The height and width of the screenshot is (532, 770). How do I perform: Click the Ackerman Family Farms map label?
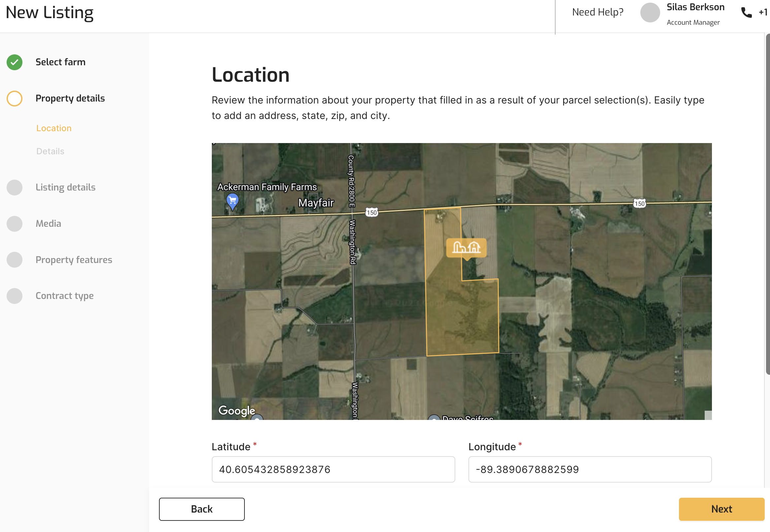click(x=267, y=187)
